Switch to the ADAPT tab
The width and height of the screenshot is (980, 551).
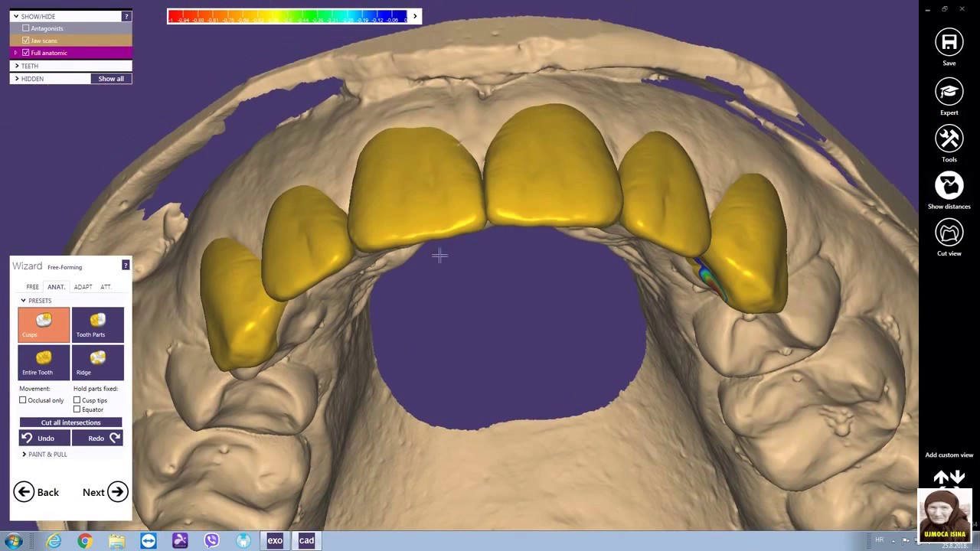(x=83, y=287)
